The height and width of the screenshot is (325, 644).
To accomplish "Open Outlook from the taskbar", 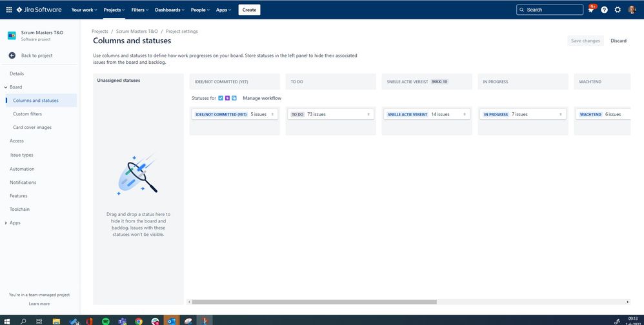I will [x=171, y=321].
